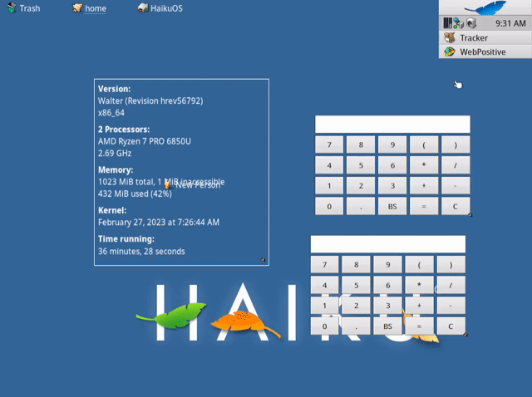This screenshot has height=397, width=532.
Task: Click close parenthesis on lower calculator
Action: pos(451,265)
